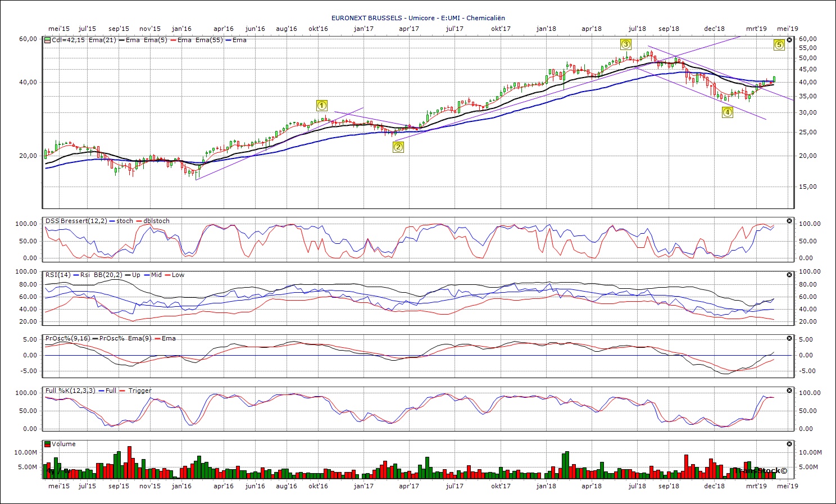The height and width of the screenshot is (504, 836).
Task: Click the Ema(21) legend label
Action: 102,40
